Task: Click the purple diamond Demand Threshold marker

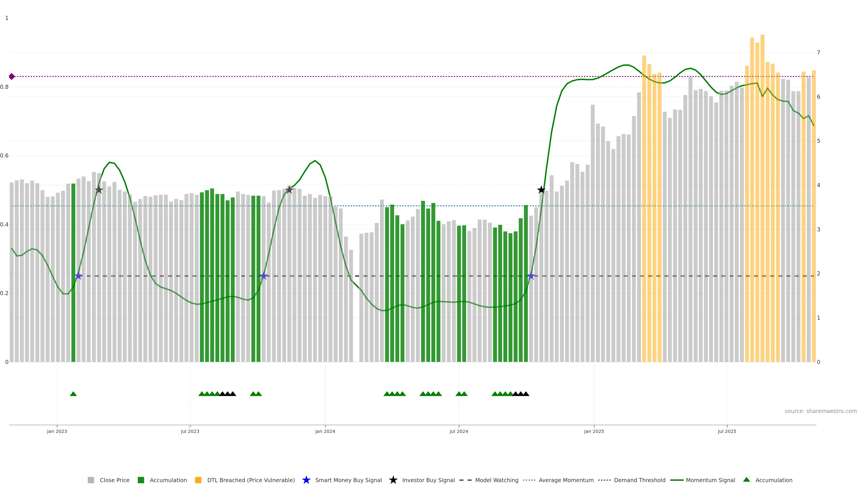Action: (12, 76)
